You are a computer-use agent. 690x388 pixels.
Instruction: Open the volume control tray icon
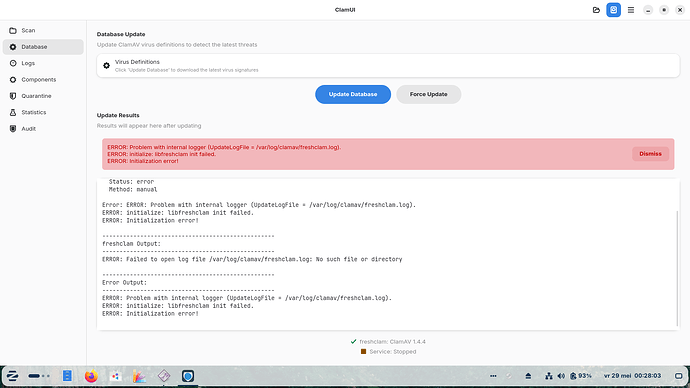pyautogui.click(x=561, y=376)
